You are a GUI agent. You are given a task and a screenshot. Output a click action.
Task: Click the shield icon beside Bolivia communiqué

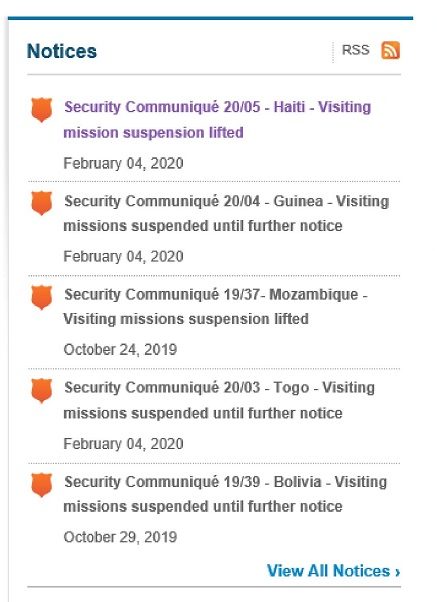[x=41, y=485]
